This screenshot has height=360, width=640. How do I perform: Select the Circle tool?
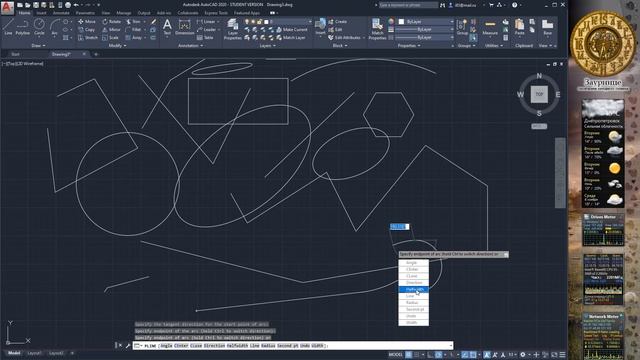coord(39,27)
